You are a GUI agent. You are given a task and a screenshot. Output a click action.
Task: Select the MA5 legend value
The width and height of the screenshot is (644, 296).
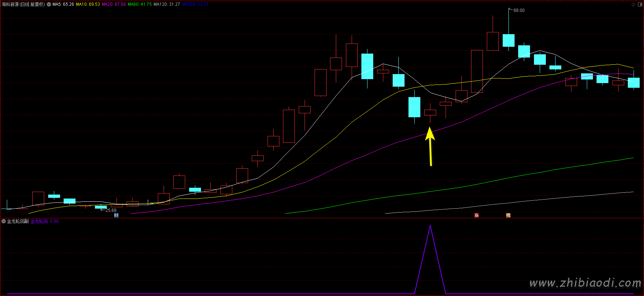pyautogui.click(x=63, y=4)
